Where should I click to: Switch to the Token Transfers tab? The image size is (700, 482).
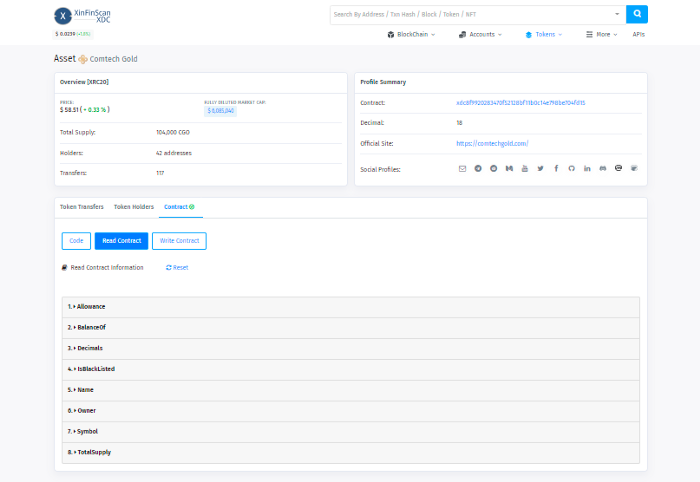coord(82,207)
